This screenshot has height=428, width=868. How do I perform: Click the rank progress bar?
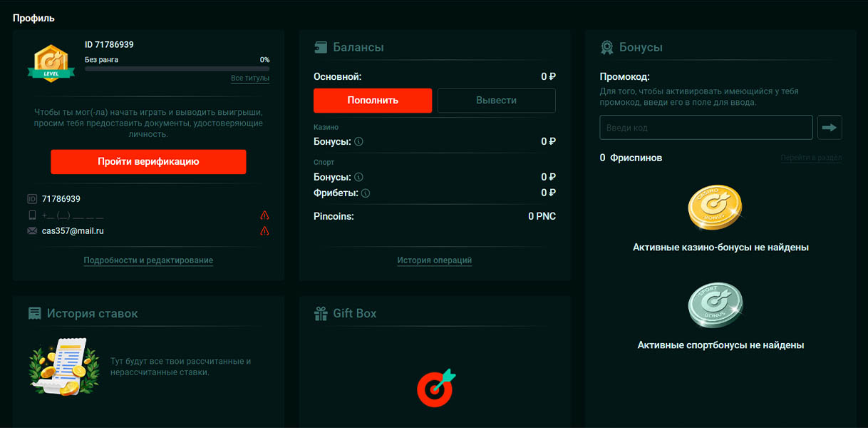coord(177,68)
